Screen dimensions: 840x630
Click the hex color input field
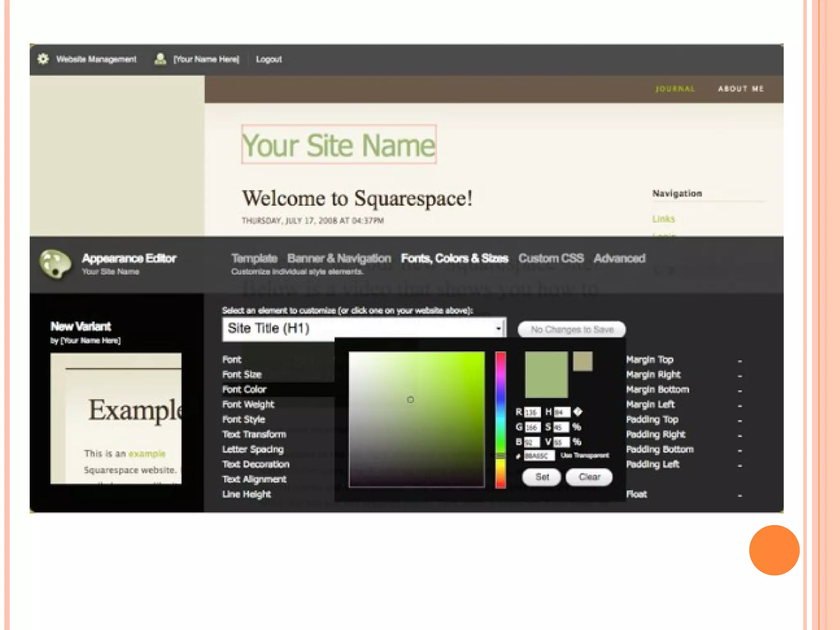pos(539,456)
